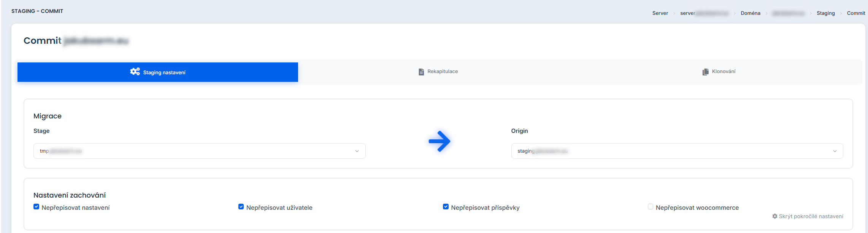The width and height of the screenshot is (868, 233).
Task: Uncheck Nepřepisovat nastavení checkbox
Action: pos(36,207)
